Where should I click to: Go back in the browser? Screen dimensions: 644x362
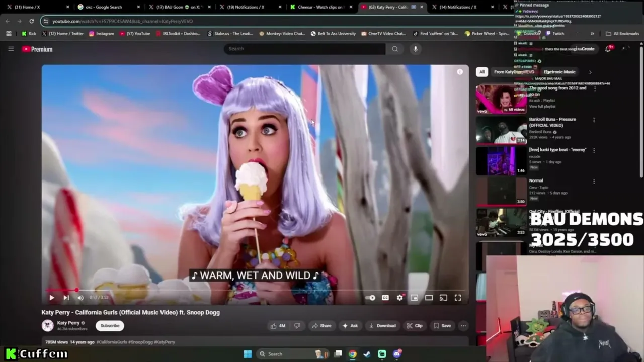[7, 21]
